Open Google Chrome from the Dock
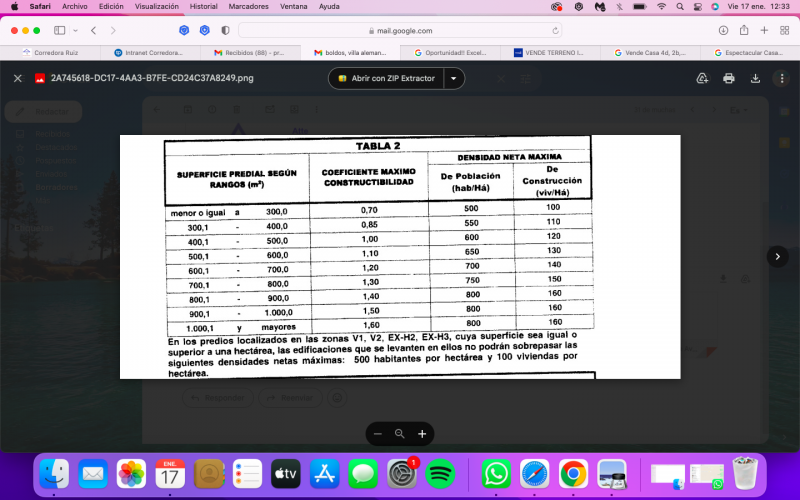Image resolution: width=800 pixels, height=500 pixels. coord(573,474)
